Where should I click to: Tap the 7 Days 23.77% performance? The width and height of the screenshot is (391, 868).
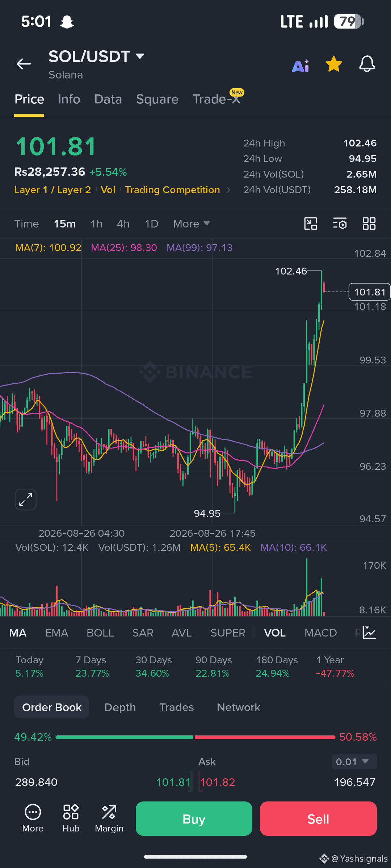click(92, 667)
